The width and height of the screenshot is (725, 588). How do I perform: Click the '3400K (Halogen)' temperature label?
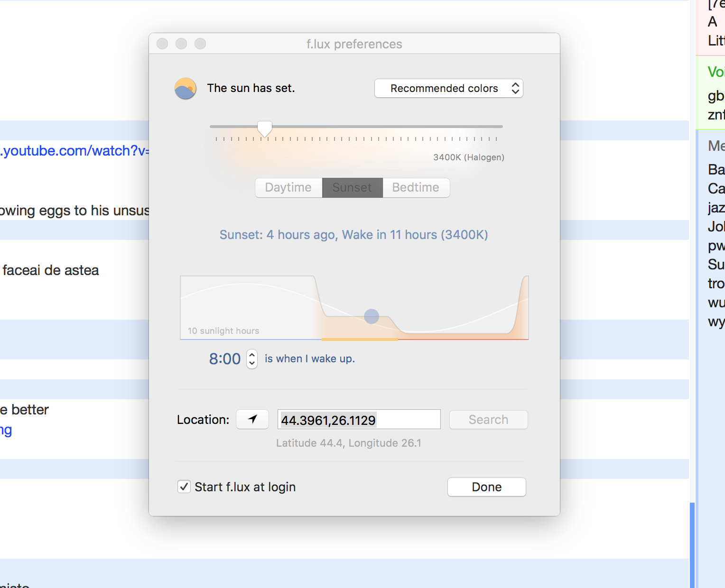point(469,157)
